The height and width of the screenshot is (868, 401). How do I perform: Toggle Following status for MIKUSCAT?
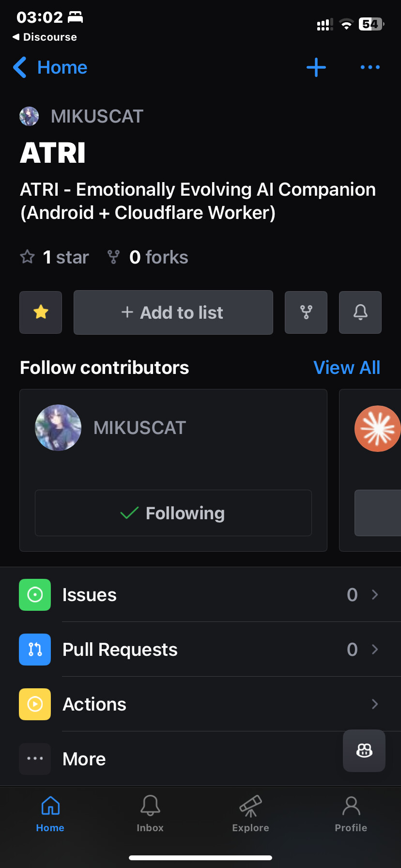pyautogui.click(x=173, y=513)
